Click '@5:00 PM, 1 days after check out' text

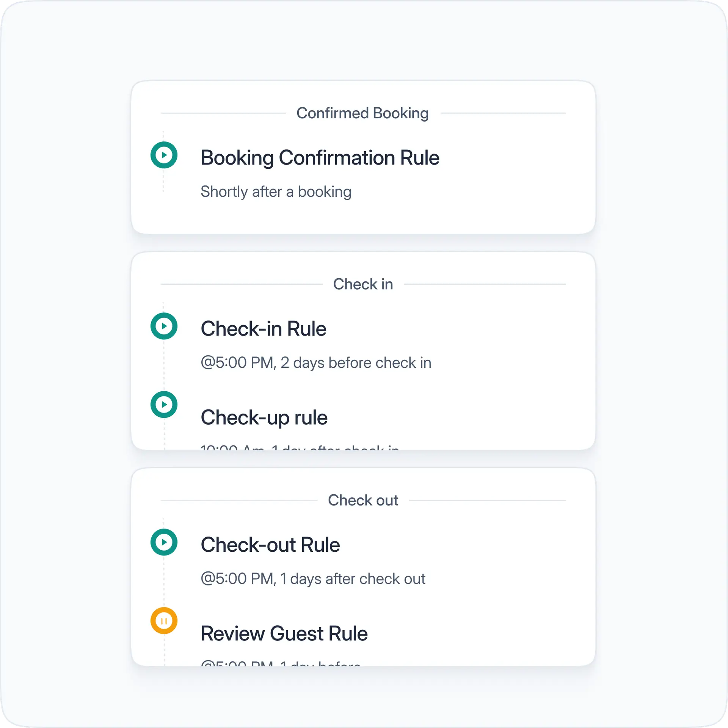313,579
